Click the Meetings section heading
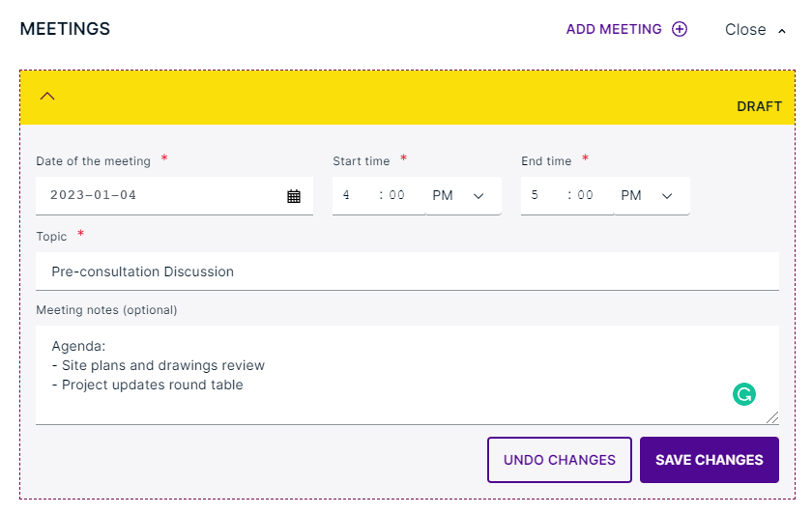This screenshot has width=812, height=514. click(x=65, y=29)
